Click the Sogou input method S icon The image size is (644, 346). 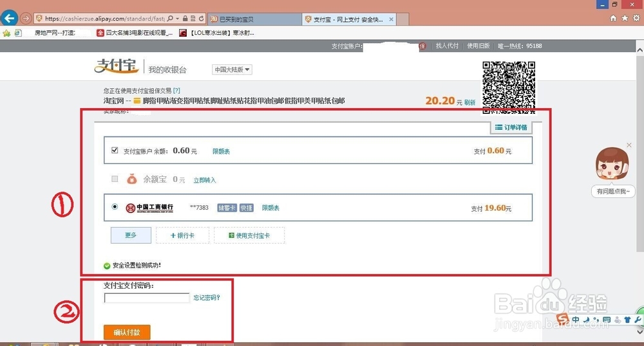[x=563, y=320]
